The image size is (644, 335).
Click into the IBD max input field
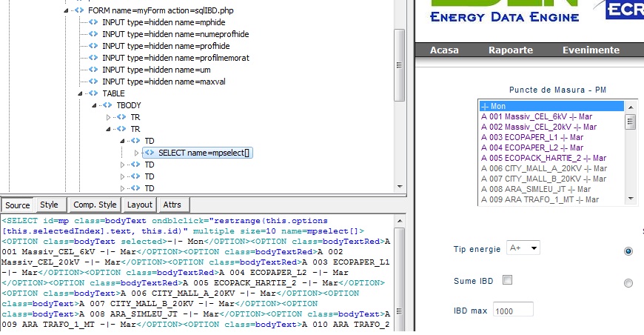point(512,310)
